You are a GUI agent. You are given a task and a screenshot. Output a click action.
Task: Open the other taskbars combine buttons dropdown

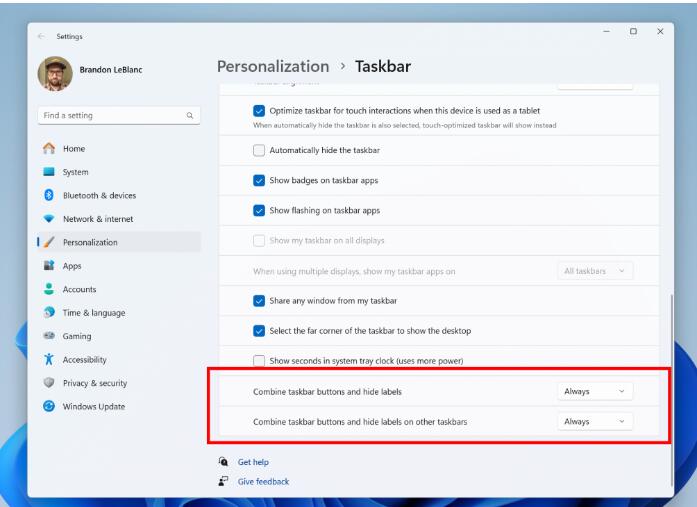click(x=595, y=422)
